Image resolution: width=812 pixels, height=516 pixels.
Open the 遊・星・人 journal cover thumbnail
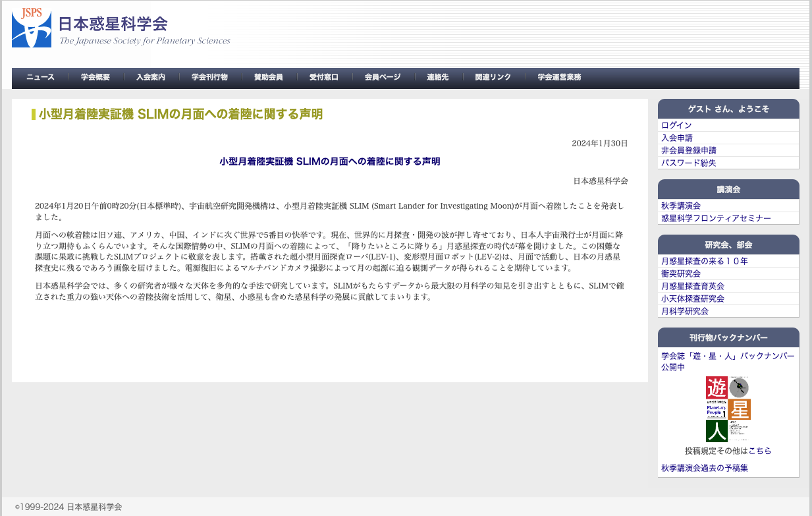[x=728, y=409]
